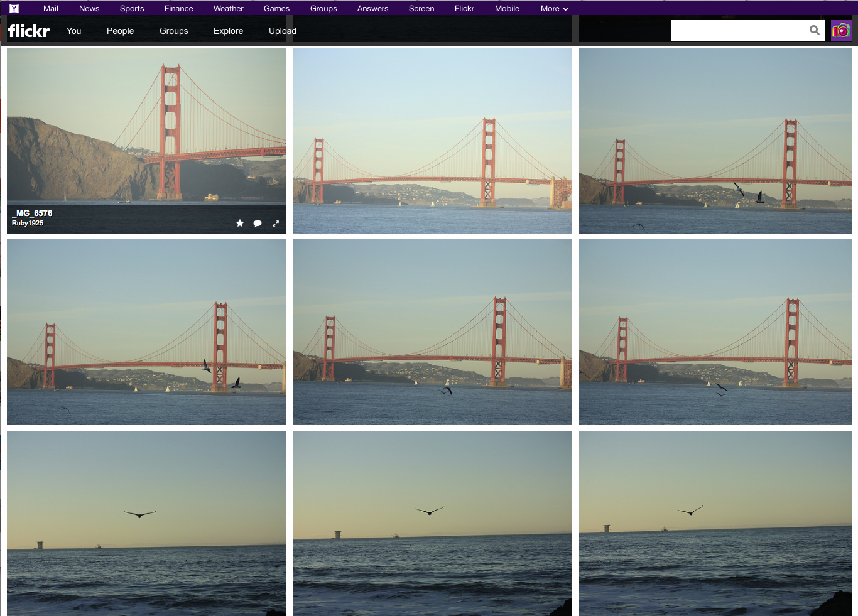858x616 pixels.
Task: Open middle-left bridge photo with gulls near tower
Action: [146, 332]
